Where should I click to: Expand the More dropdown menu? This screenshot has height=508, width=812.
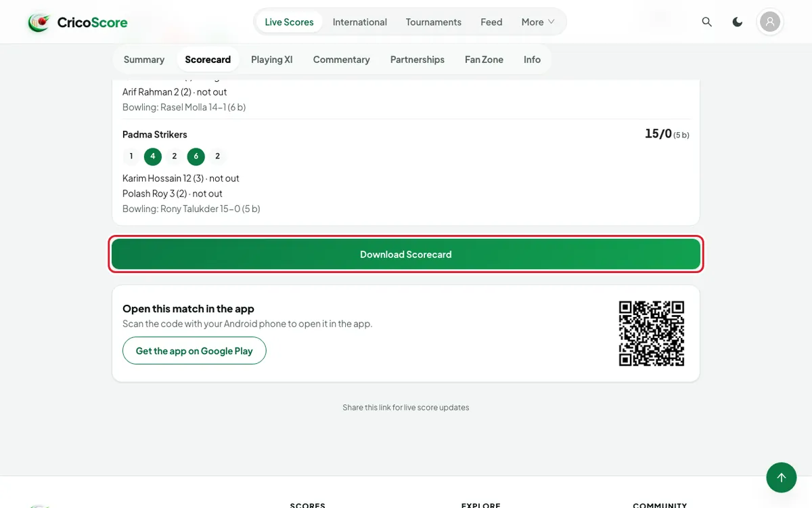coord(538,22)
